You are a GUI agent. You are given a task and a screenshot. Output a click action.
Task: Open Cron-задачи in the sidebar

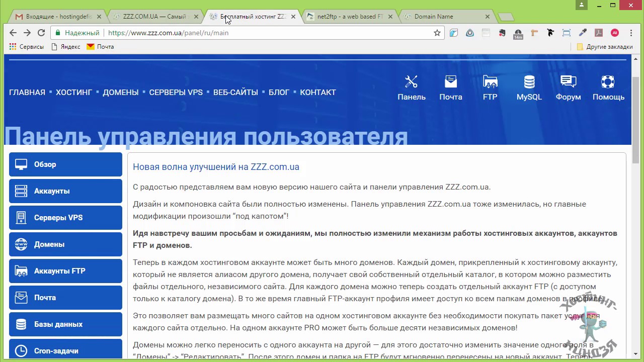[x=65, y=350]
